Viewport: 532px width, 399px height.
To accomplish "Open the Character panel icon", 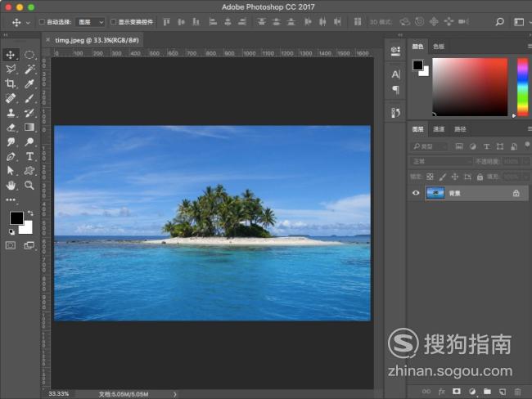I will [395, 74].
